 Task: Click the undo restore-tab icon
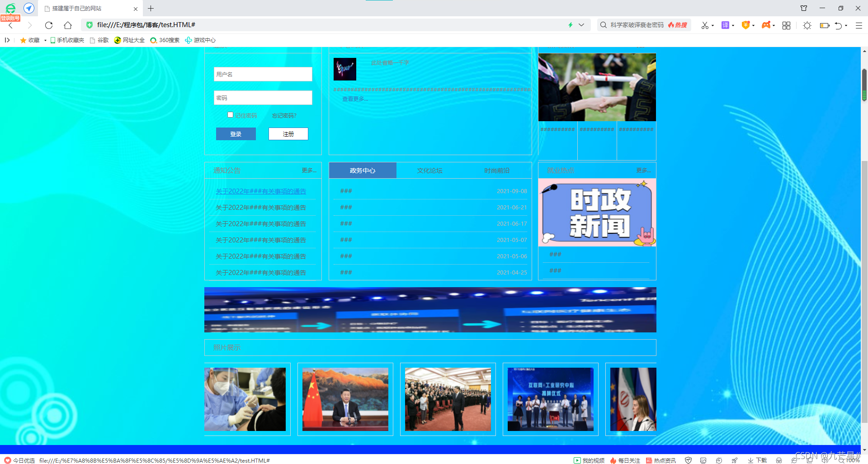click(x=838, y=25)
